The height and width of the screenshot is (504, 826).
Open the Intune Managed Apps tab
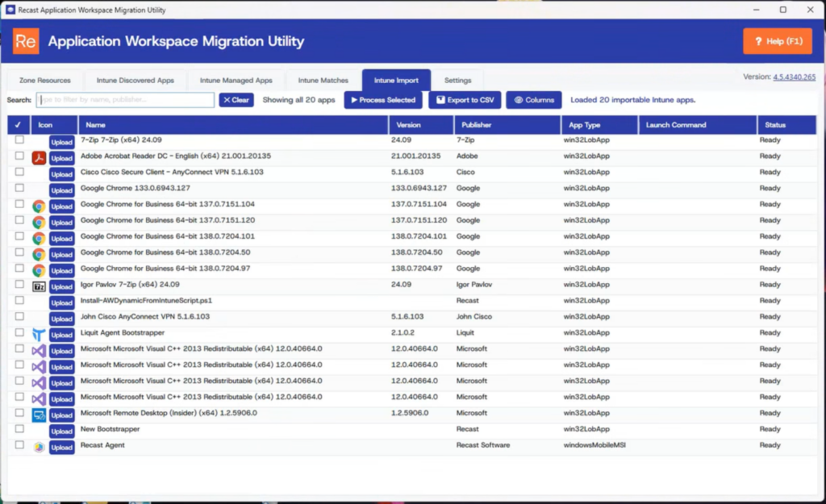pyautogui.click(x=236, y=80)
